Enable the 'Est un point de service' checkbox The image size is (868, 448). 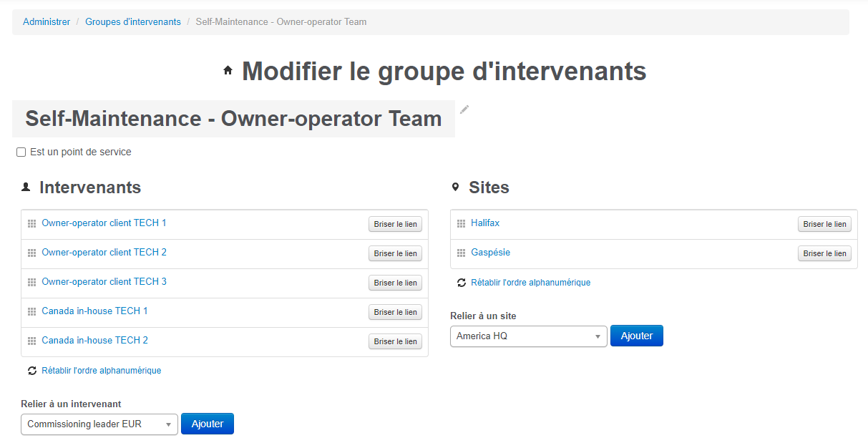21,152
